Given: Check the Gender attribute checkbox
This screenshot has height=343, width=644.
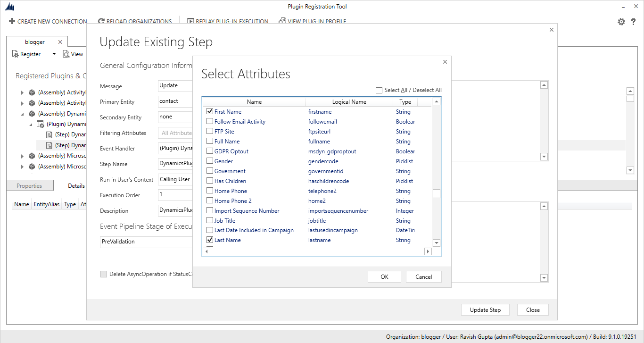Looking at the screenshot, I should coord(209,161).
